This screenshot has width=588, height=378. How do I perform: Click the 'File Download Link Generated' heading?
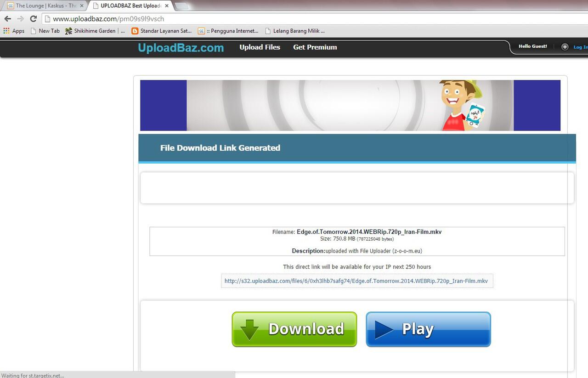220,148
